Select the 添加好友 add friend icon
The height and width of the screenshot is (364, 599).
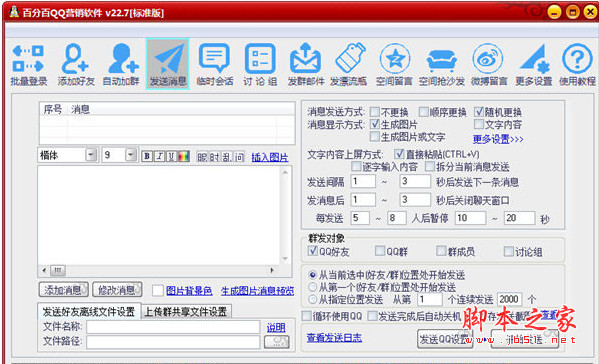(76, 64)
